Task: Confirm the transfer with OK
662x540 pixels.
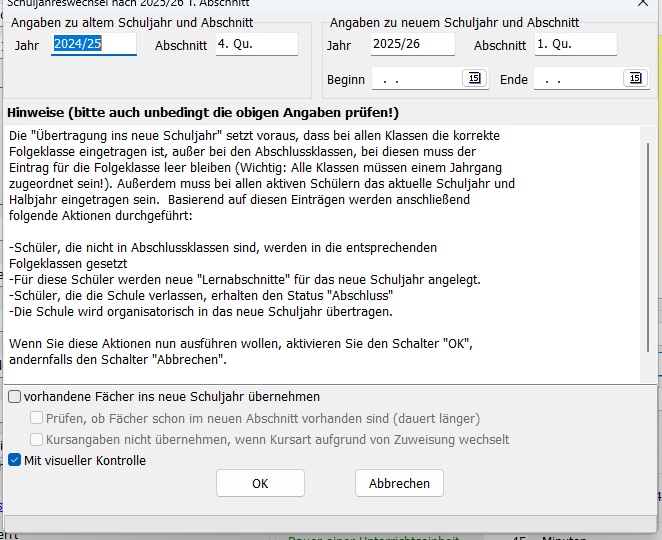Action: click(260, 483)
